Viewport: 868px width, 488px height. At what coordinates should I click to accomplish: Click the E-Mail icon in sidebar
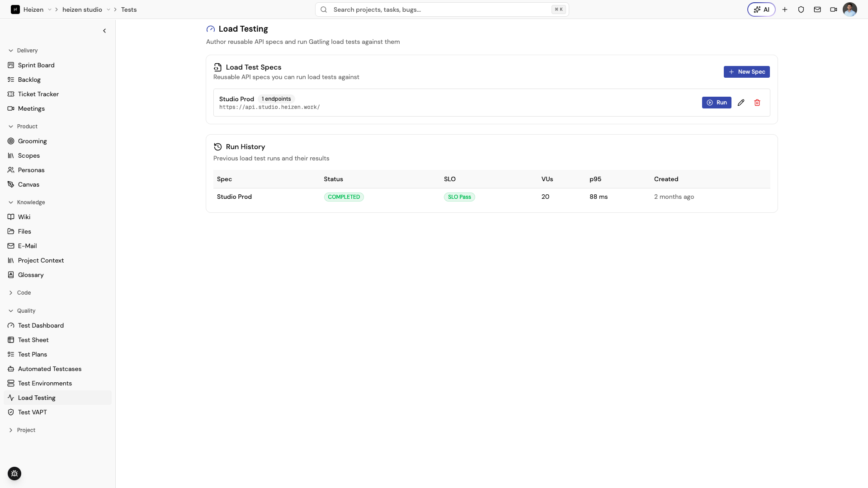(x=11, y=246)
